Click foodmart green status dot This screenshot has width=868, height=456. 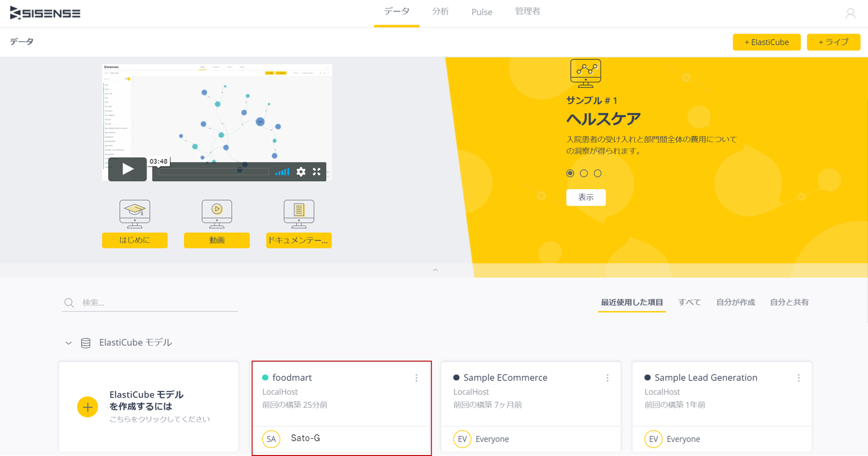265,377
